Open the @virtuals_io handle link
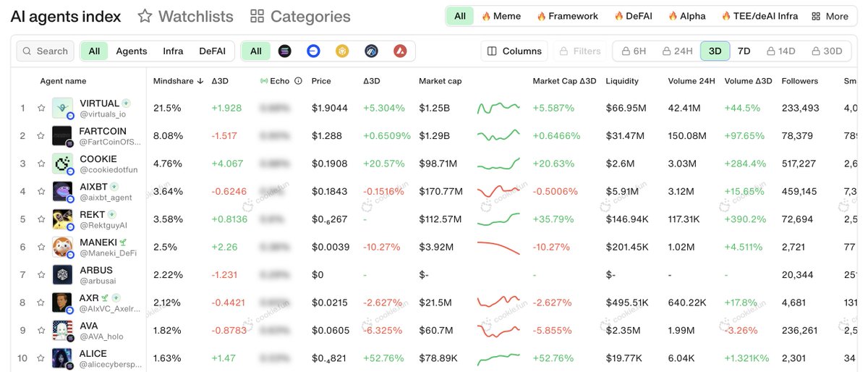This screenshot has width=868, height=372. point(103,114)
